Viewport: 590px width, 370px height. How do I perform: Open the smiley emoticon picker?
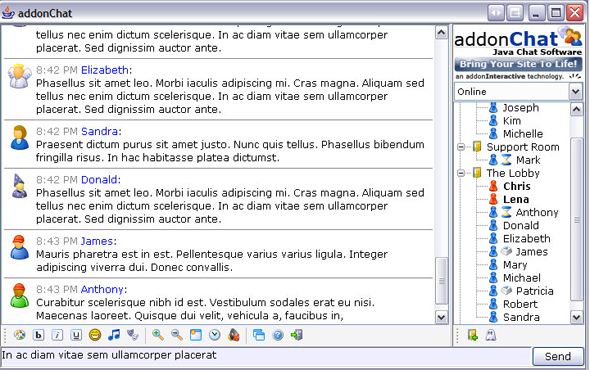click(95, 335)
